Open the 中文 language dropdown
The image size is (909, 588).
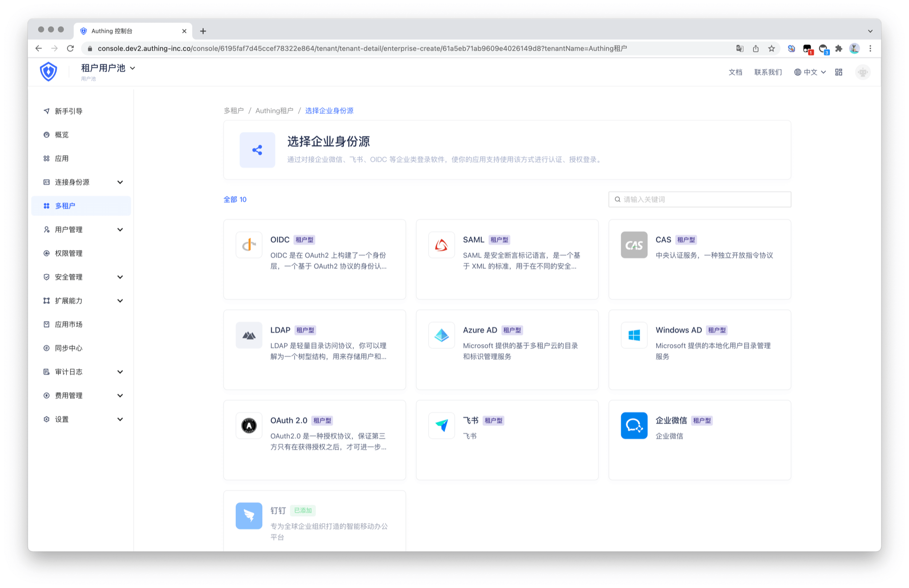810,72
